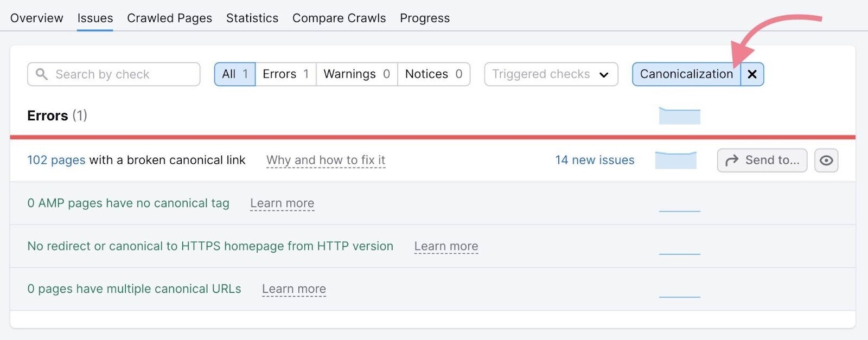The width and height of the screenshot is (868, 340).
Task: Hide the broken canonical link issue
Action: pos(826,161)
